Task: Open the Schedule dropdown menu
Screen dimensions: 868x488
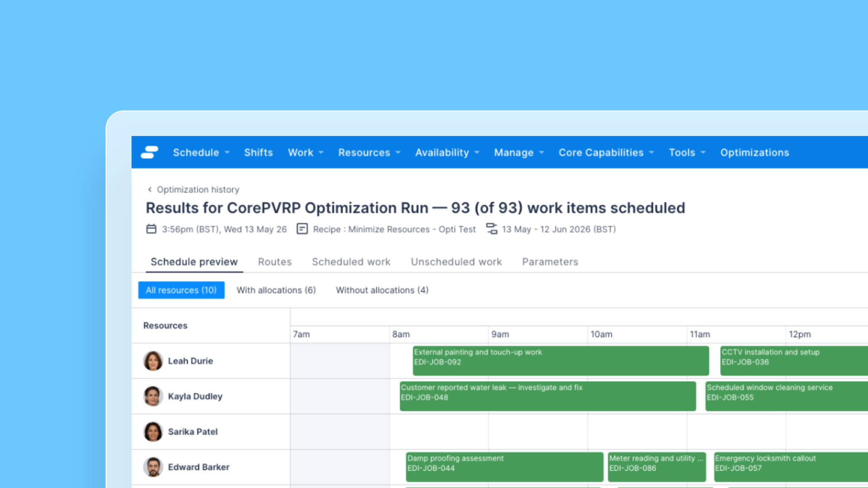Action: pyautogui.click(x=201, y=153)
